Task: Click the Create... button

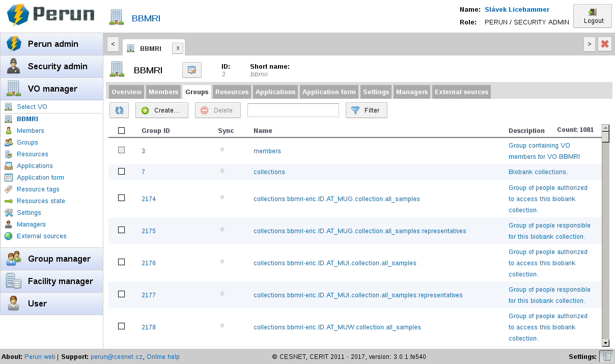Action: coord(162,110)
